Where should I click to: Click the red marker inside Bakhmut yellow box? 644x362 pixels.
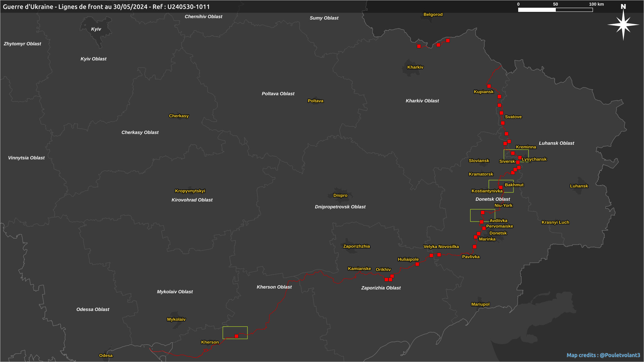501,187
